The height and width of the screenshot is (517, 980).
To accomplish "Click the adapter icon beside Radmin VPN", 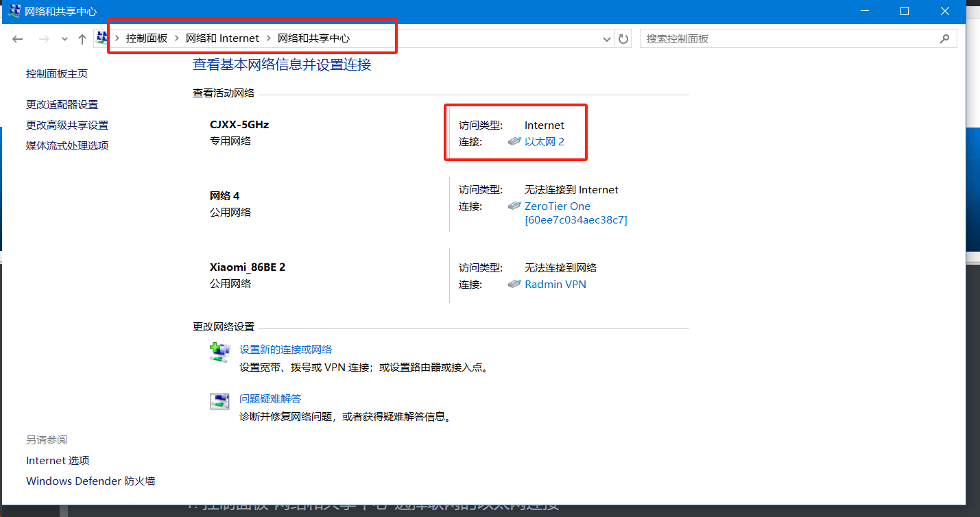I will point(514,284).
